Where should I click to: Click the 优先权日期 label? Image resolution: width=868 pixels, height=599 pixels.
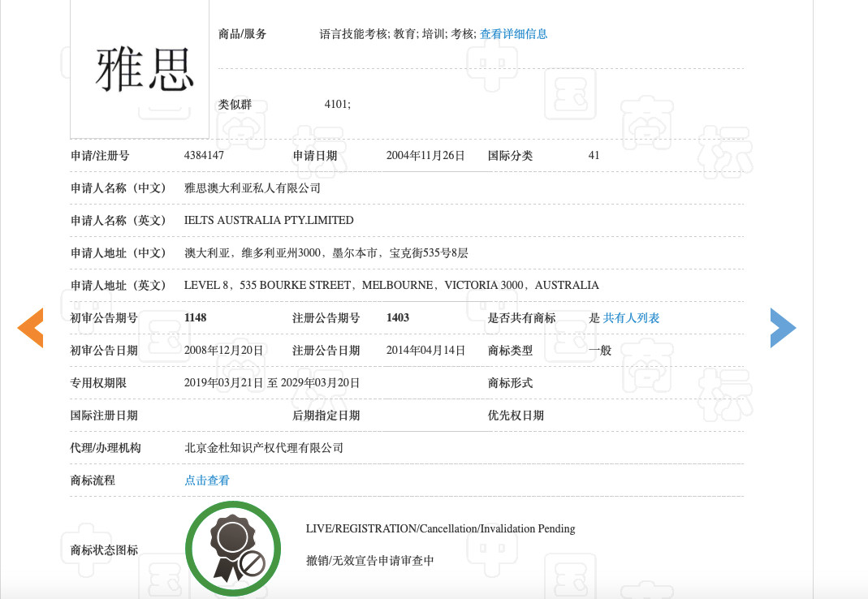[516, 416]
